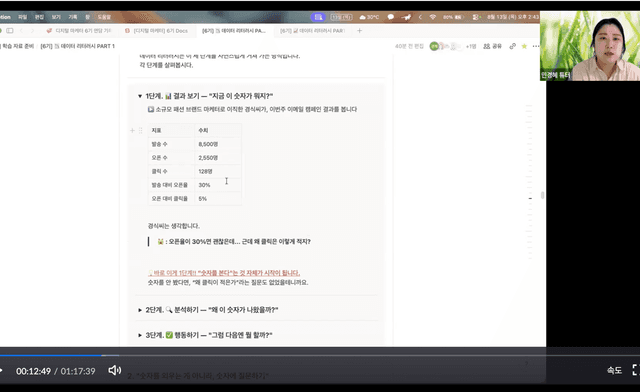Switch to the 디지털 마케터 6기 면담 tab

coord(79,31)
